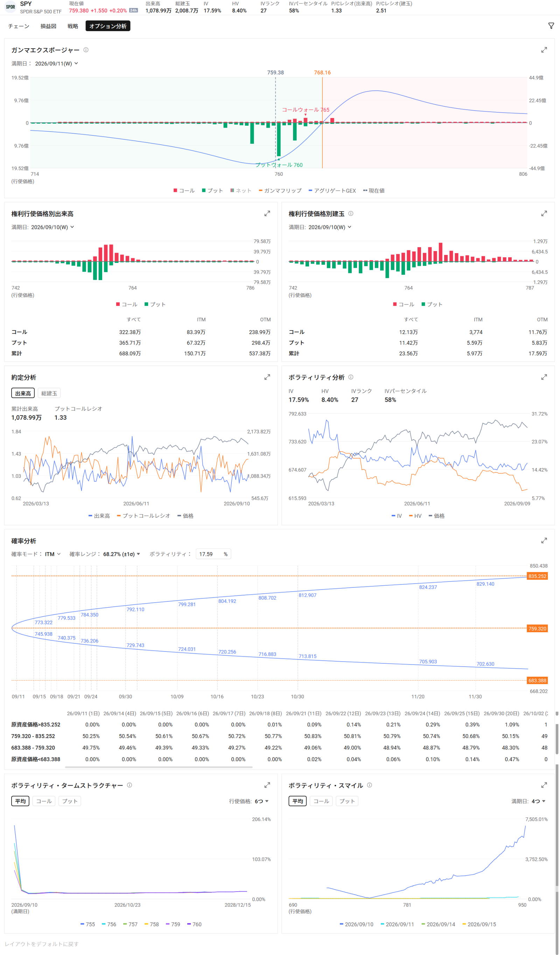Viewport: 560px width, 955px height.
Task: Expand the ガンマエクスポージャー chart to fullscreen
Action: tap(544, 50)
